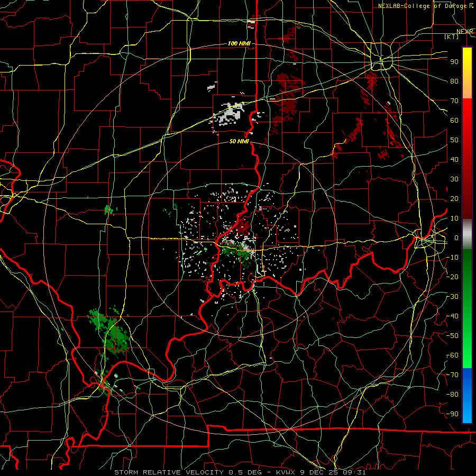This screenshot has width=476, height=476.
Task: Select the 90 value on the velocity scale
Action: tap(454, 62)
